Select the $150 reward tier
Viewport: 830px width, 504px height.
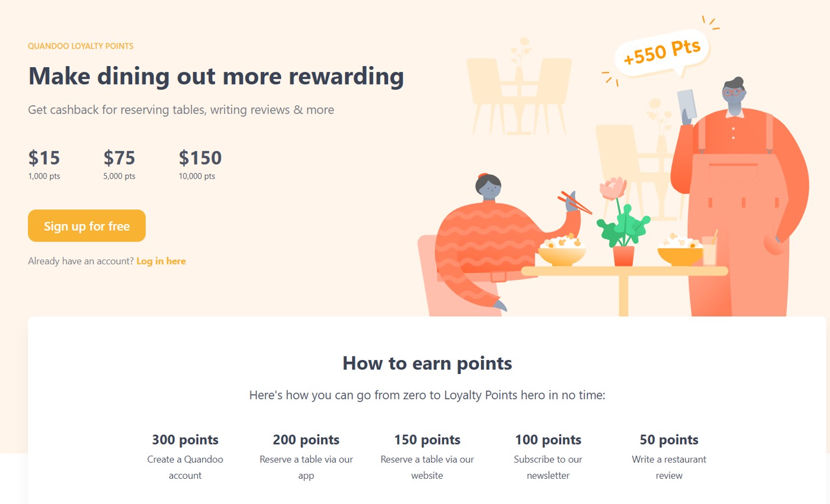point(200,164)
